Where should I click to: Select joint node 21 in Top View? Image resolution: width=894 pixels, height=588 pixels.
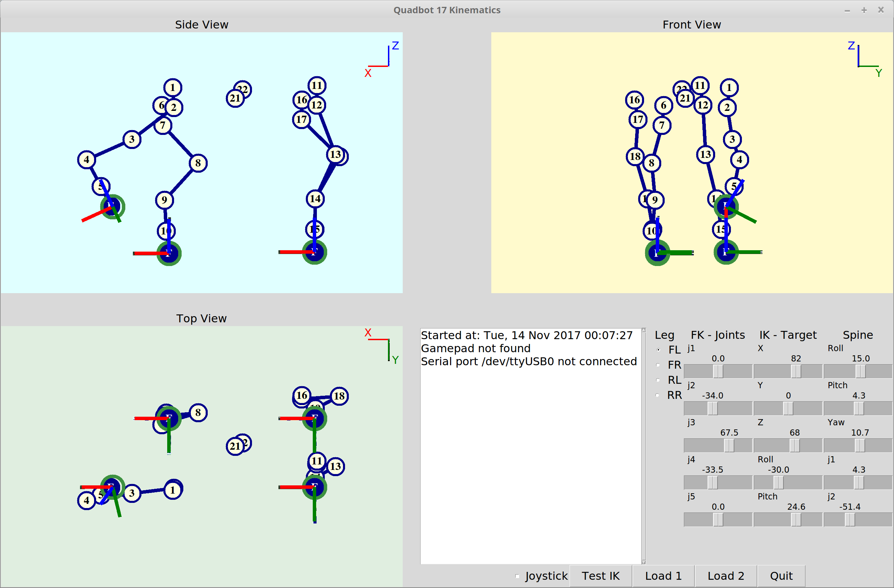pos(235,447)
